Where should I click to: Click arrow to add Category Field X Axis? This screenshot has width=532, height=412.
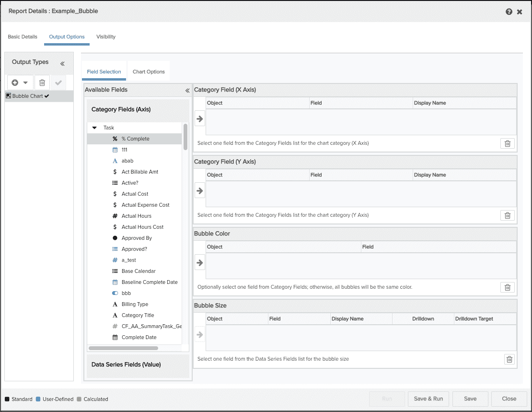click(x=200, y=119)
